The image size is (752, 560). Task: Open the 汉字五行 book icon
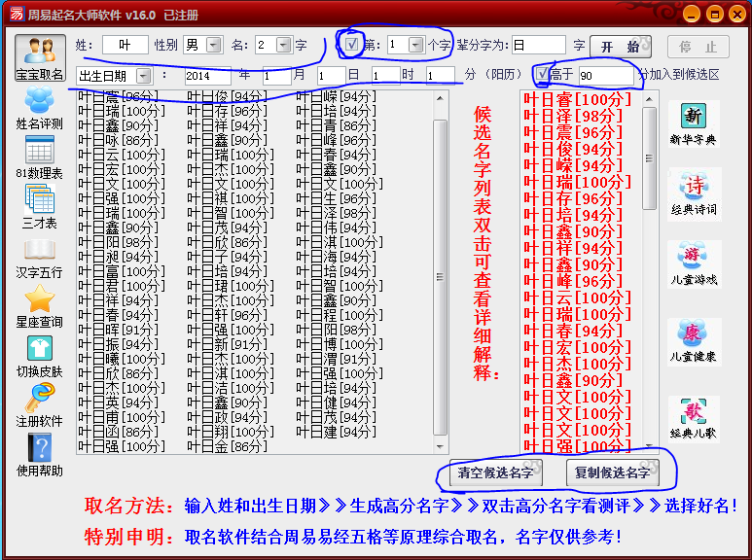point(39,255)
